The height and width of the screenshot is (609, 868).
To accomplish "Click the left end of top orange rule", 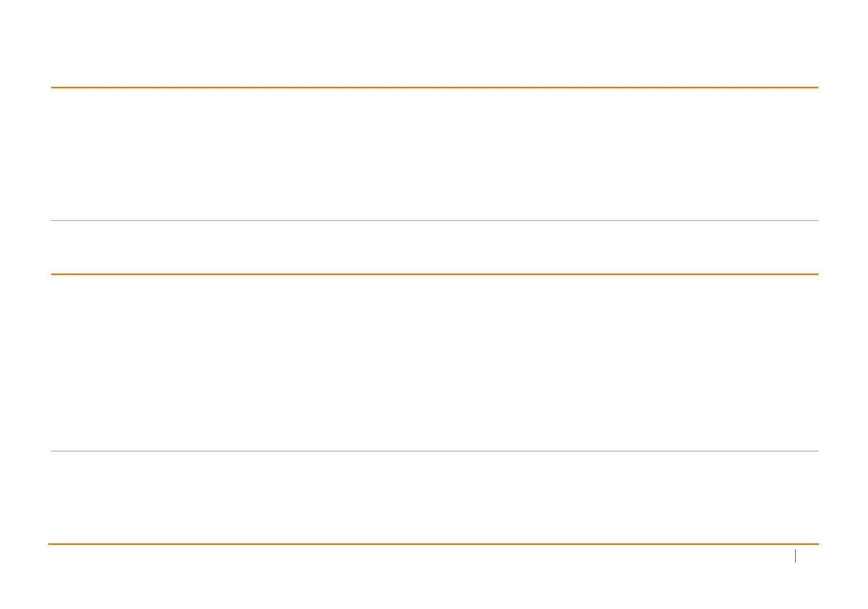I will 54,88.
